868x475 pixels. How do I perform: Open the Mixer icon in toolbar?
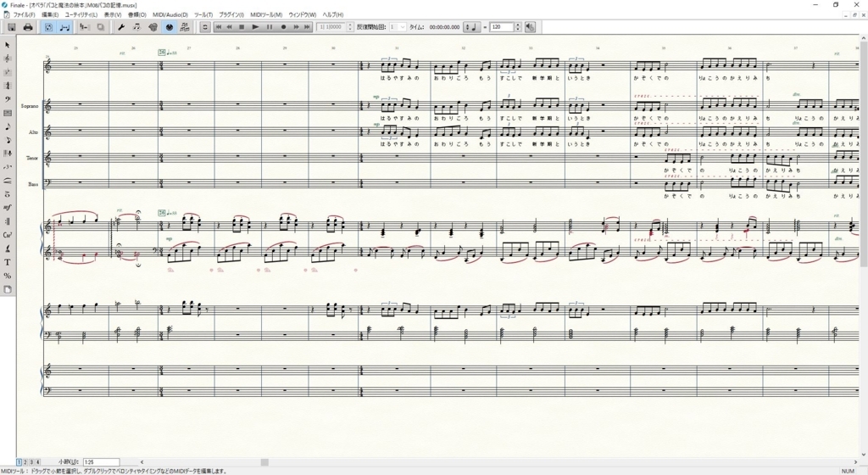point(85,27)
